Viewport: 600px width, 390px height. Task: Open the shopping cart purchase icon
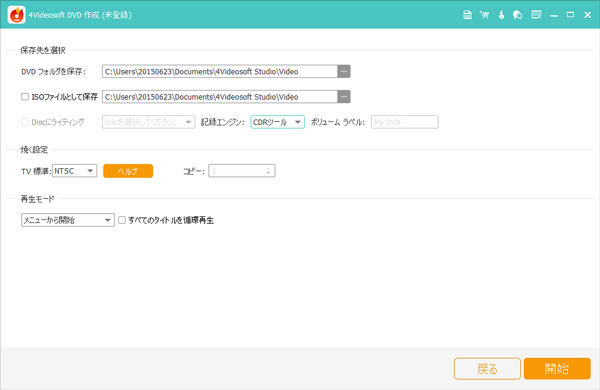coord(484,15)
